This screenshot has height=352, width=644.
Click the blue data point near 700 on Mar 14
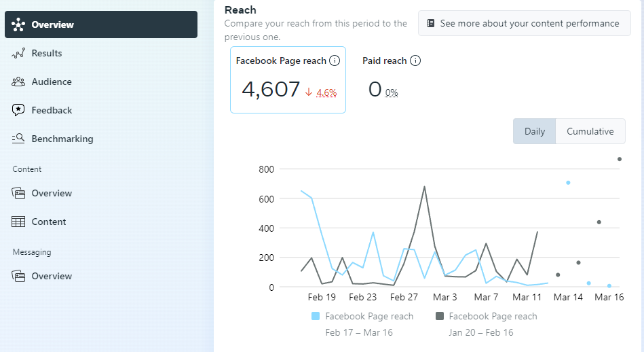click(568, 183)
